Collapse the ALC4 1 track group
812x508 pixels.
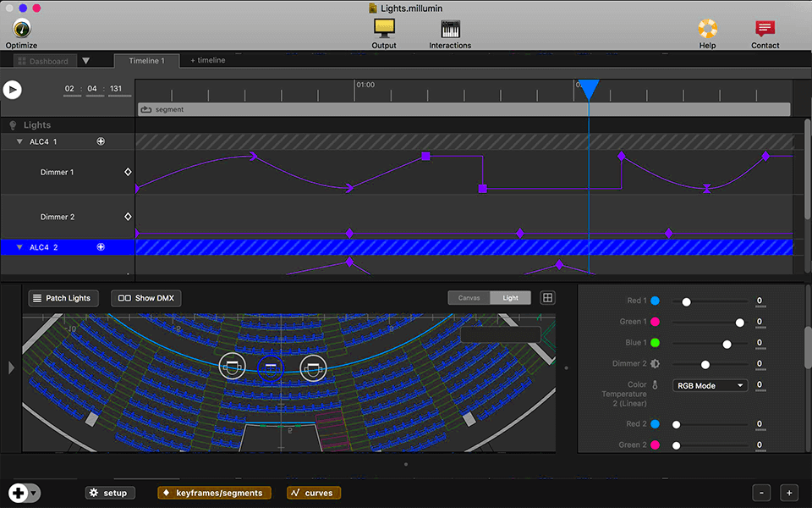[x=19, y=142]
